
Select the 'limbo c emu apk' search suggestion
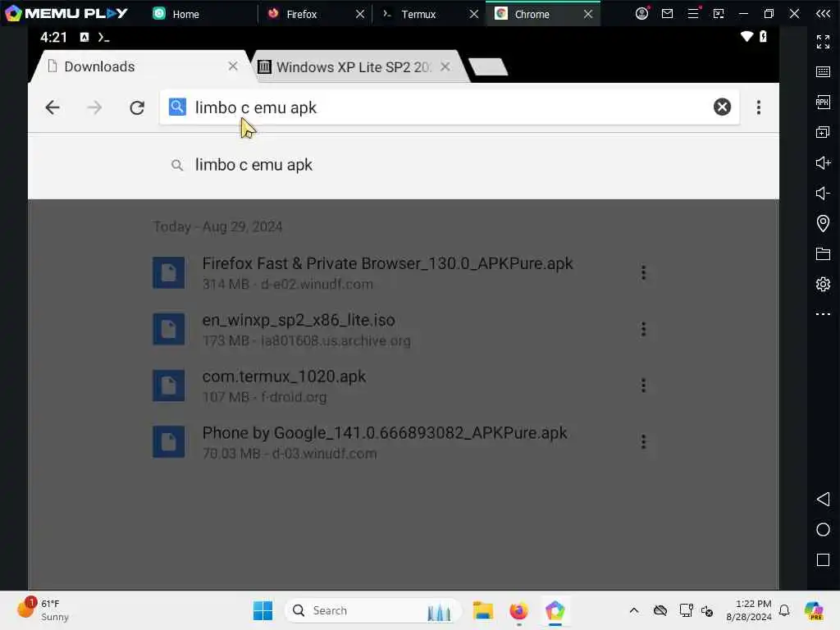pos(404,165)
